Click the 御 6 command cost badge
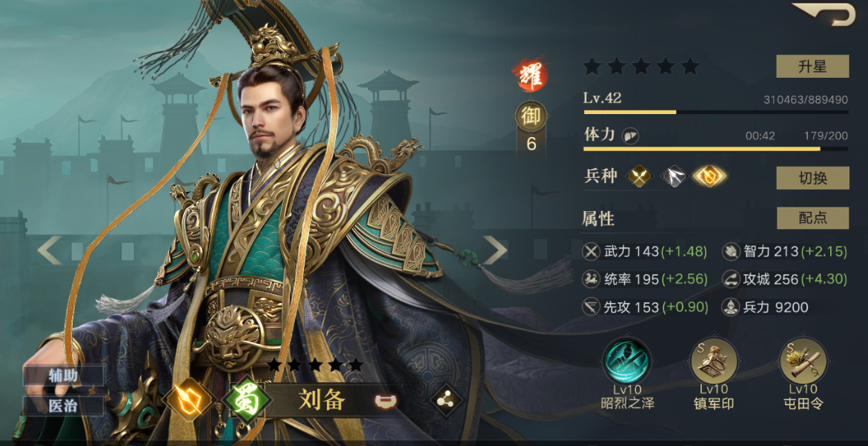This screenshot has height=446, width=868. [531, 128]
